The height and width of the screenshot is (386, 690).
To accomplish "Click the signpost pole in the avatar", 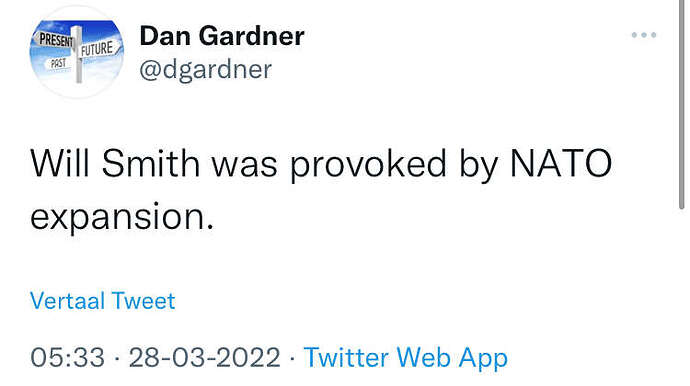I will click(x=78, y=55).
